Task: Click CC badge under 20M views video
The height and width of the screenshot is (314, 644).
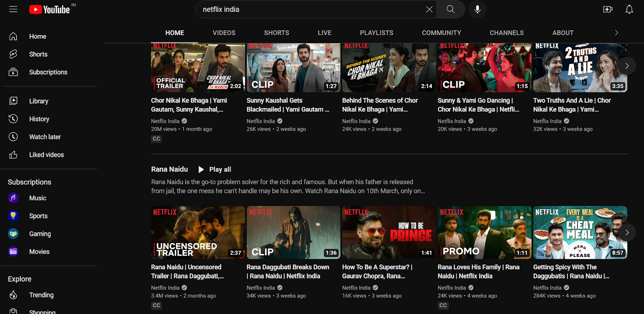Action: [157, 139]
